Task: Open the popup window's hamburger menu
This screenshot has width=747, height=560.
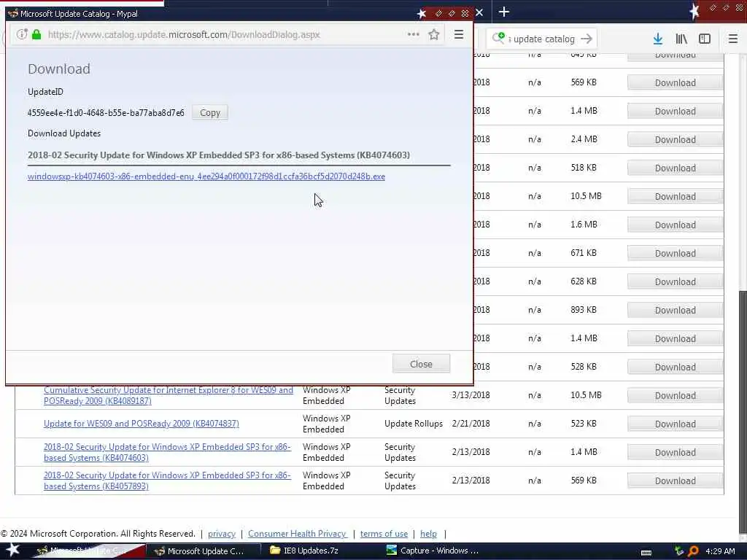Action: point(459,34)
